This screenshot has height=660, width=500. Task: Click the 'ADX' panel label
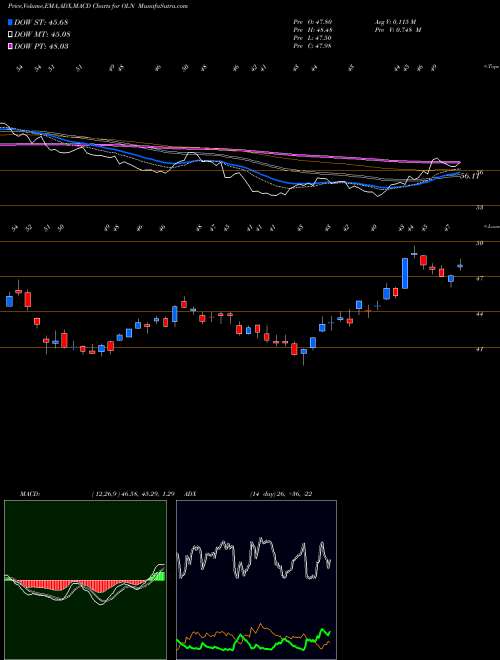click(191, 494)
